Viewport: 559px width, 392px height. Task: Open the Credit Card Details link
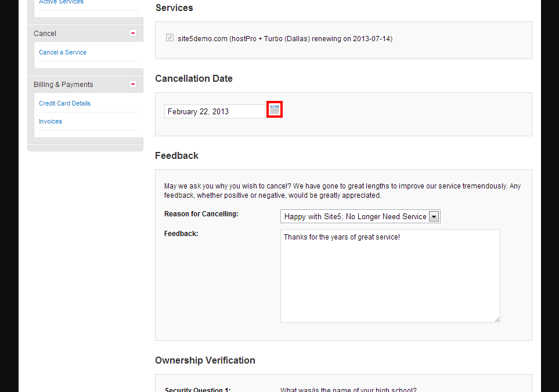(64, 103)
